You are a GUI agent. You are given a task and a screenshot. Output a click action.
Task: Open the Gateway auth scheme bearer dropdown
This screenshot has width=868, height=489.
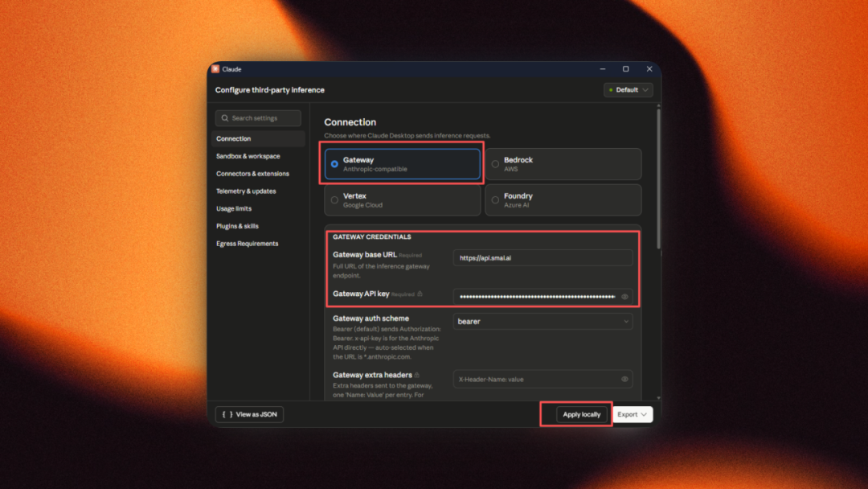pos(542,321)
